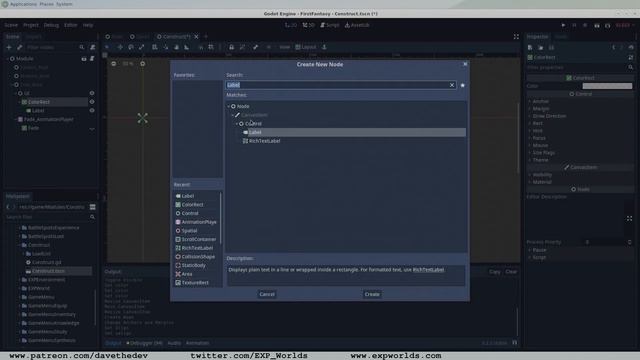Close the Create New Node dialog

tap(465, 64)
